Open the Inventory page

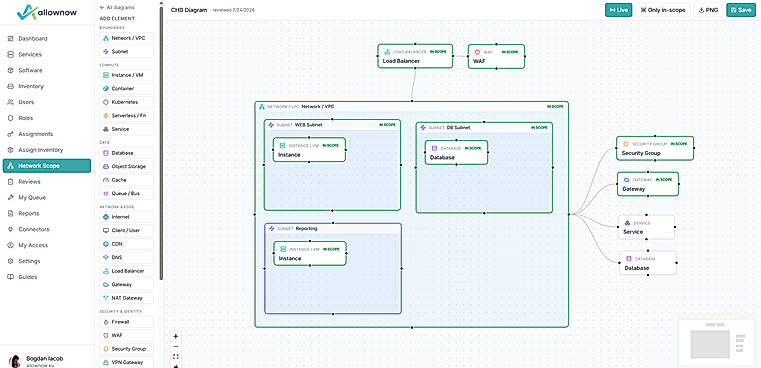(47, 86)
